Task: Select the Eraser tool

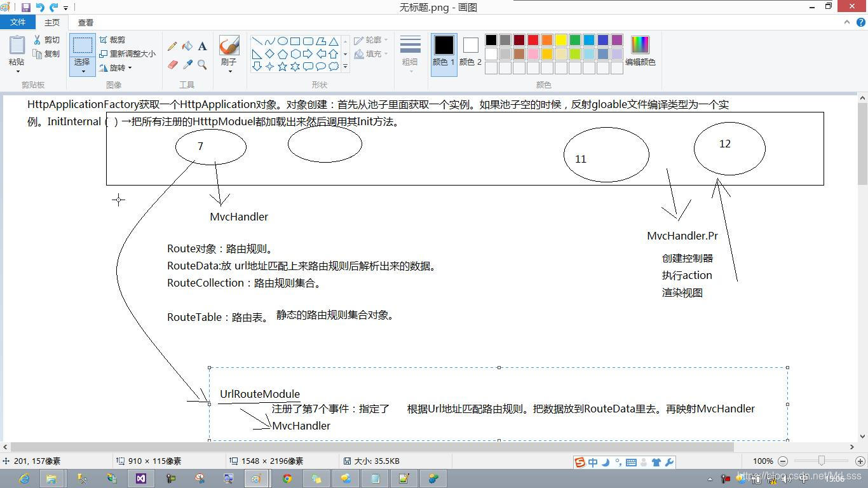Action: coord(172,64)
